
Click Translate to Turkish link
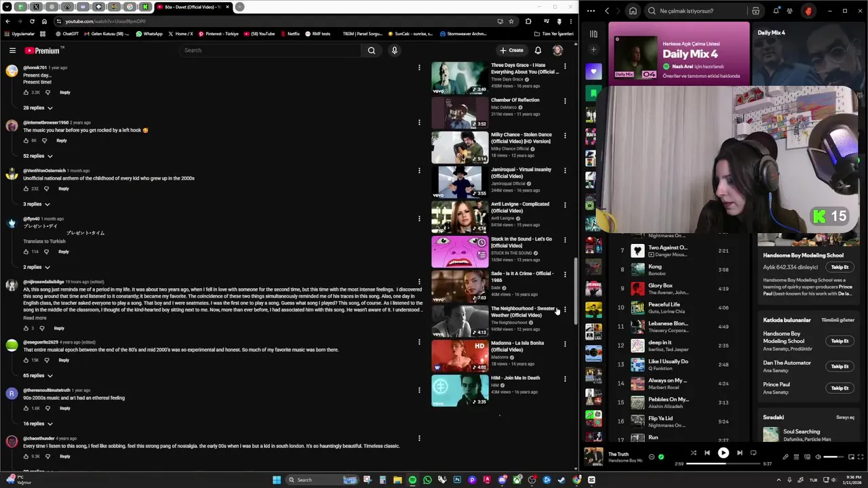(x=44, y=241)
